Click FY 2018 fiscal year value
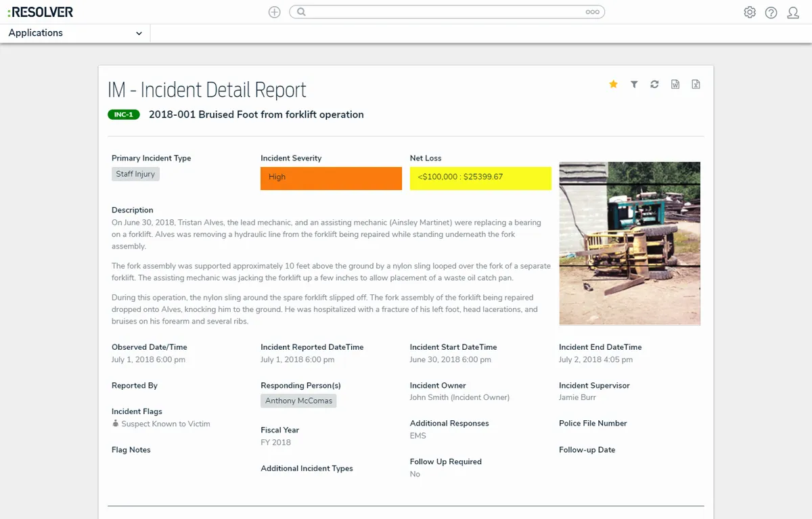The image size is (812, 519). pos(275,443)
